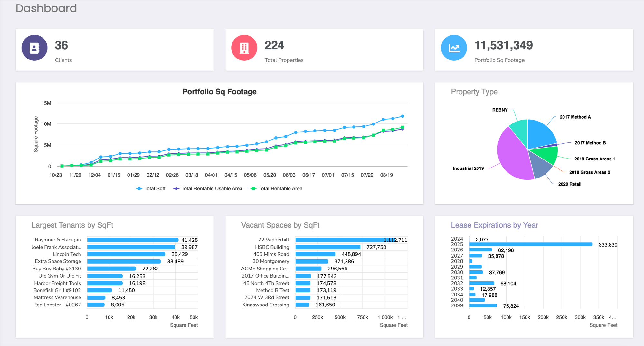The image size is (644, 346).
Task: Click the 2017 Office Buildin... label
Action: coord(265,276)
